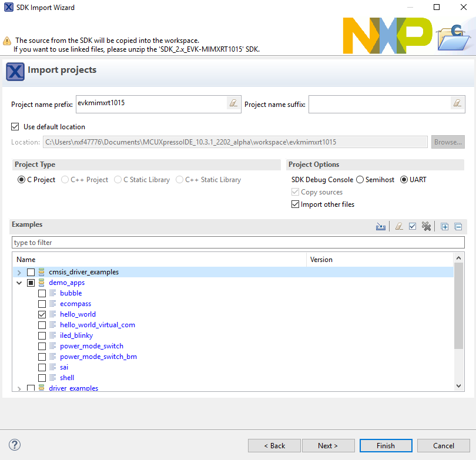Image resolution: width=476 pixels, height=460 pixels.
Task: Click the Version column header
Action: (379, 259)
